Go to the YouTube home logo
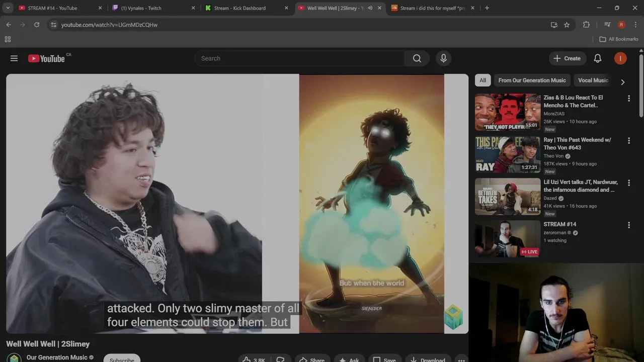 [x=46, y=58]
